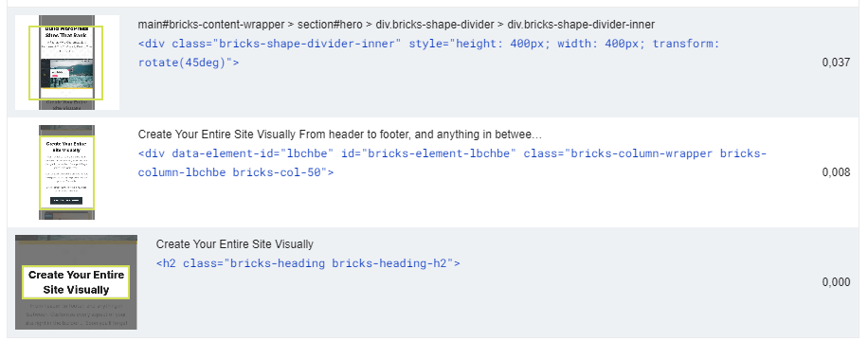Click the hero image inside first thumbnail
The height and width of the screenshot is (341, 868).
coord(66,75)
